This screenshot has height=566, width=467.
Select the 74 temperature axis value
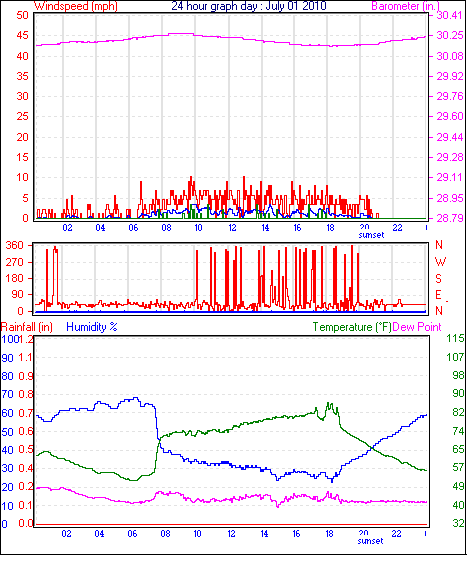[x=458, y=431]
